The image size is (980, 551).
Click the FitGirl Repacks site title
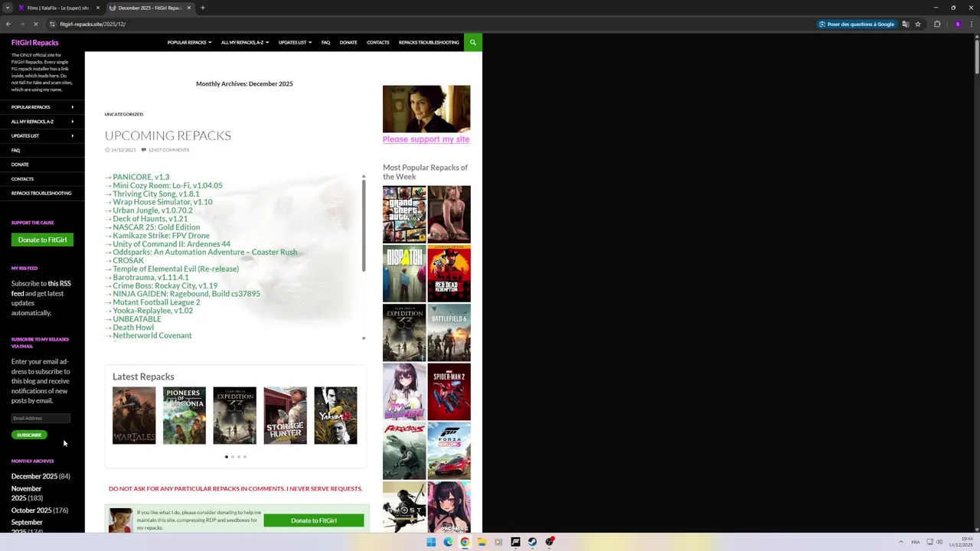click(34, 43)
